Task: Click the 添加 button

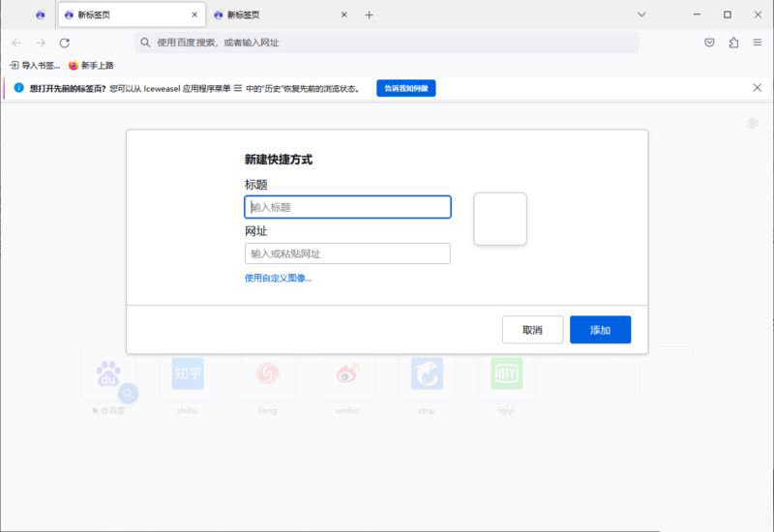Action: 600,330
